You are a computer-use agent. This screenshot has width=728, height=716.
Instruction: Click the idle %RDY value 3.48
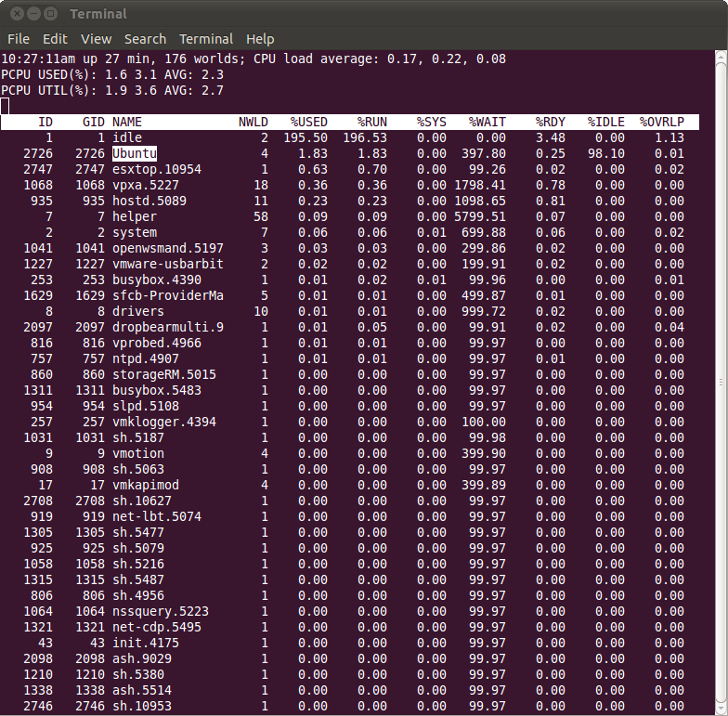click(x=550, y=137)
